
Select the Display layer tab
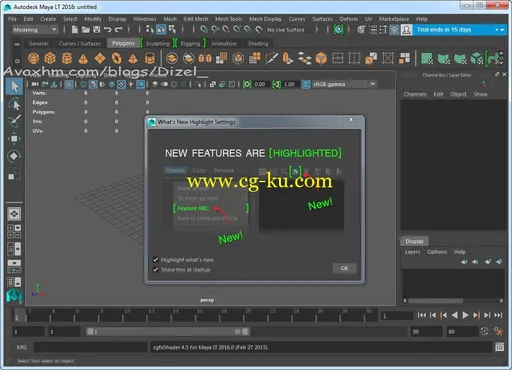tap(414, 241)
